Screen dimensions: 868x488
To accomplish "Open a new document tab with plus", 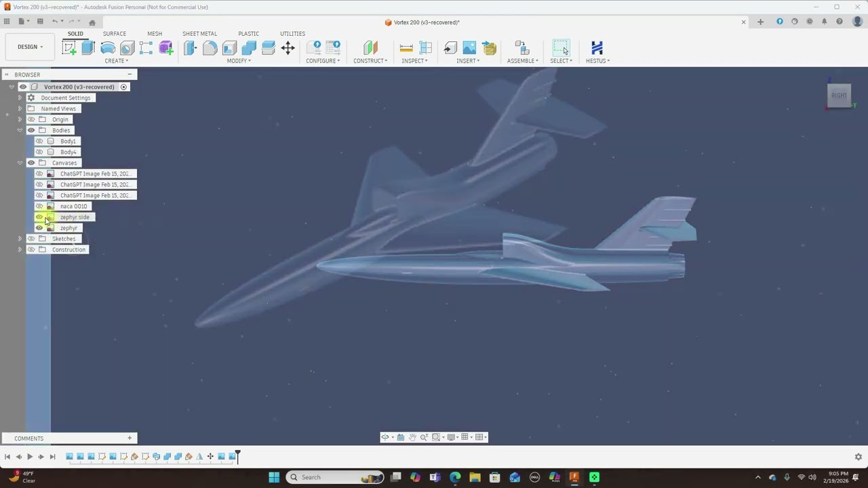I will [x=760, y=22].
